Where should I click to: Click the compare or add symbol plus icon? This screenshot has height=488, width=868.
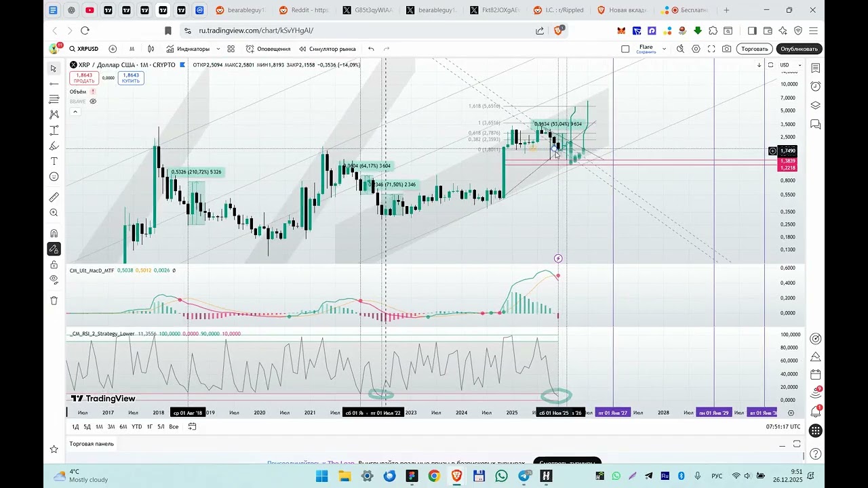click(x=113, y=49)
